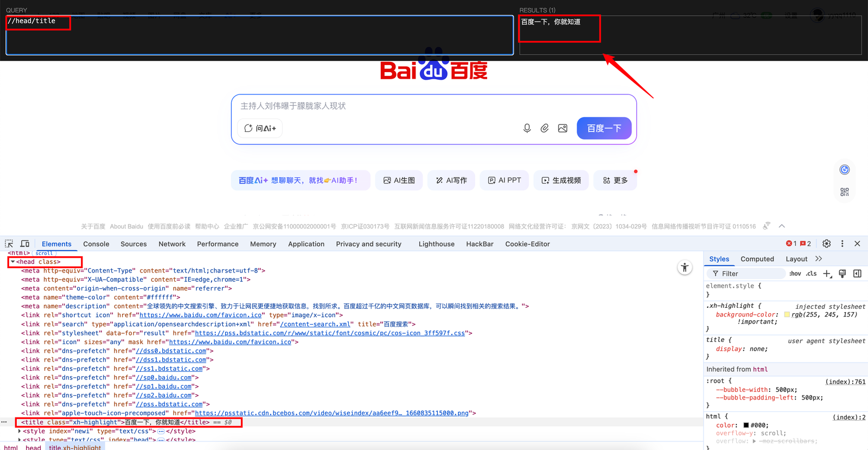
Task: Switch to the Elements tab
Action: click(56, 244)
